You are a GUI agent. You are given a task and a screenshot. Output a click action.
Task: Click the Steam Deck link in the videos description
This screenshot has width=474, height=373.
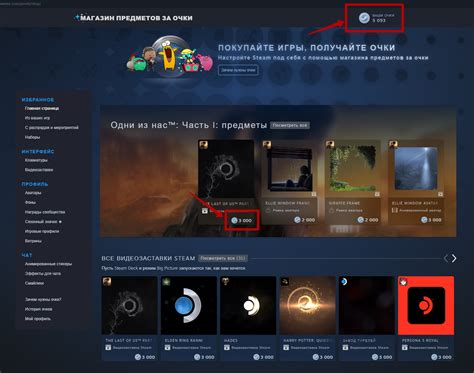click(126, 268)
